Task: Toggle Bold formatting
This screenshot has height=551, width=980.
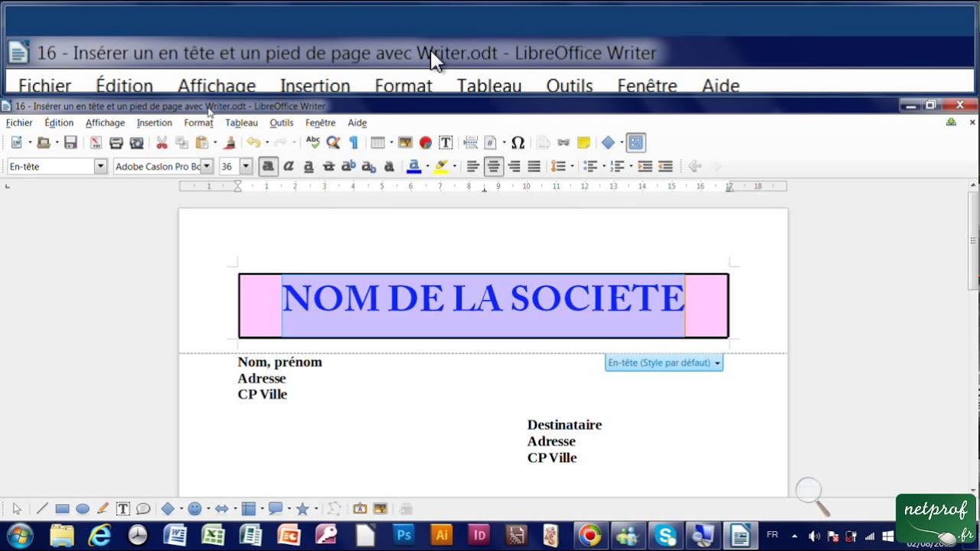Action: [268, 166]
